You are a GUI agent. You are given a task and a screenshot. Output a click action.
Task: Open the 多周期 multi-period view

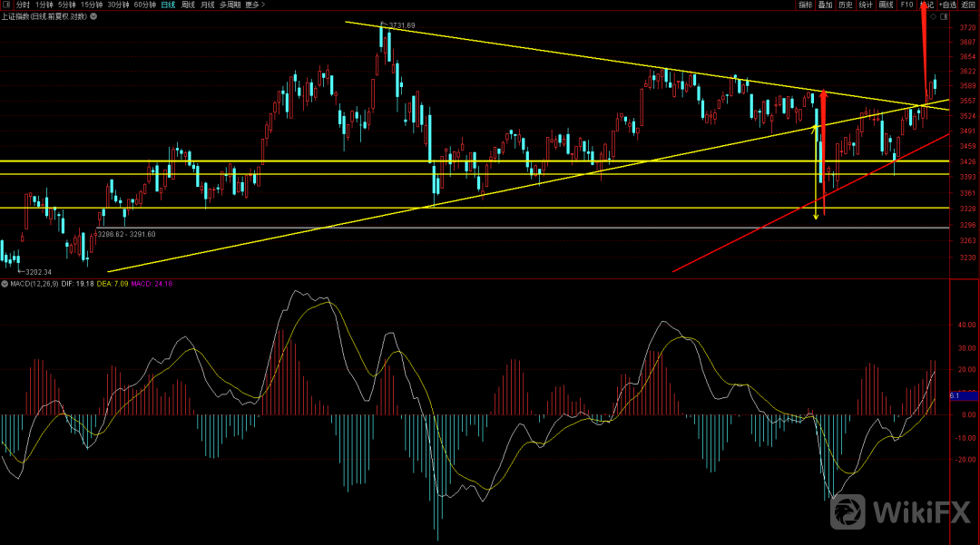tap(230, 5)
